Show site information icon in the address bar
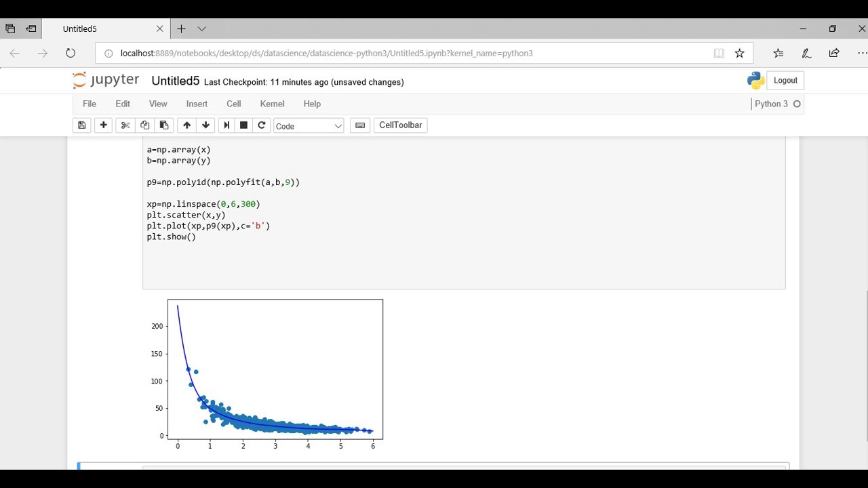868x488 pixels. pyautogui.click(x=108, y=53)
